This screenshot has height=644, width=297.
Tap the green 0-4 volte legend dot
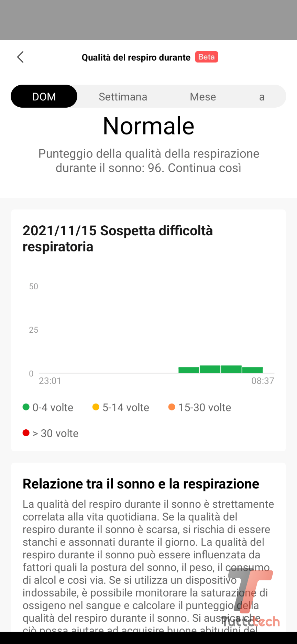click(26, 407)
